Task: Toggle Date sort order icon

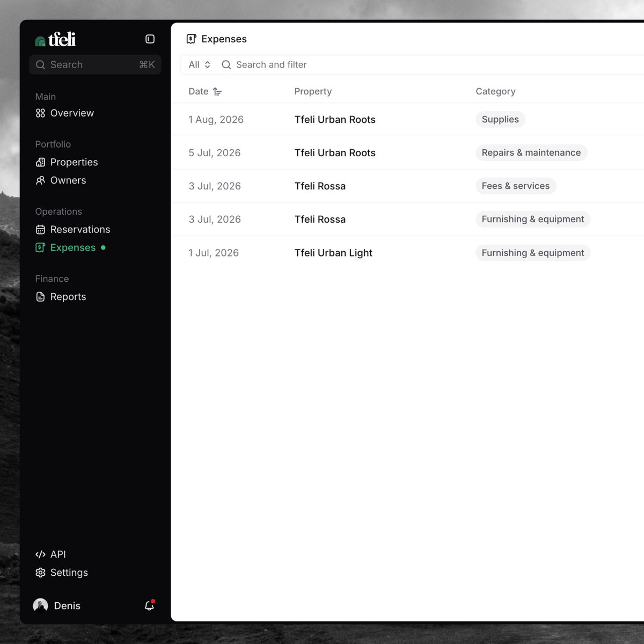Action: coord(217,92)
